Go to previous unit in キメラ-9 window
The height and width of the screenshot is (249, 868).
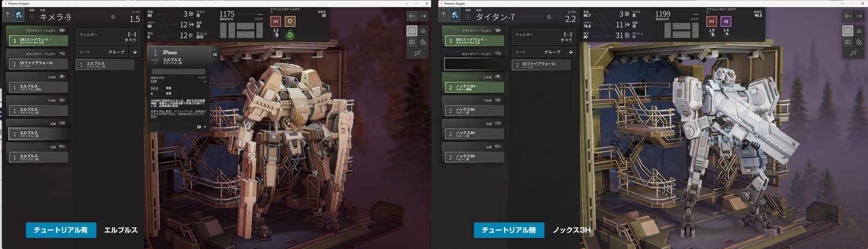point(412,16)
